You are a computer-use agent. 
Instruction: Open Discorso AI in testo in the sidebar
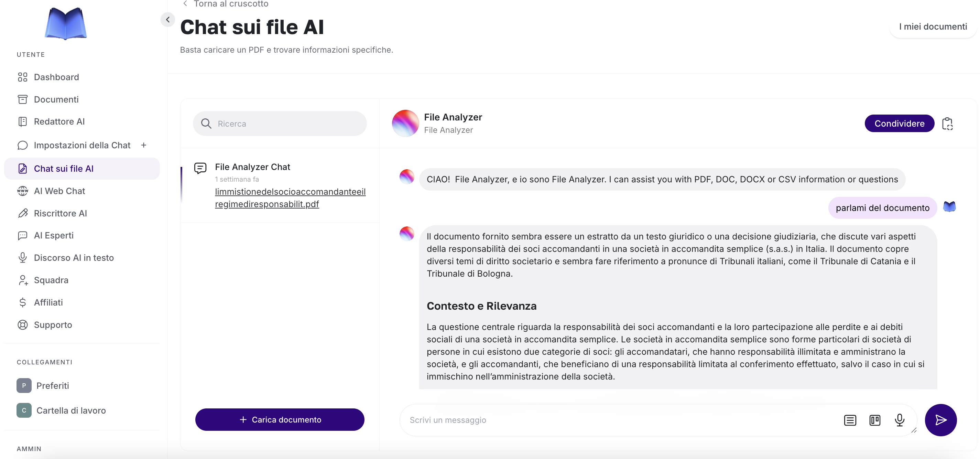[x=74, y=258]
